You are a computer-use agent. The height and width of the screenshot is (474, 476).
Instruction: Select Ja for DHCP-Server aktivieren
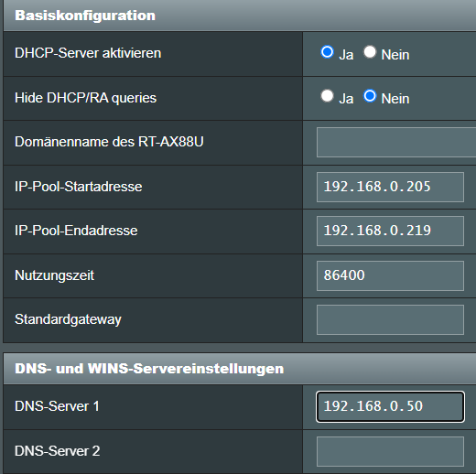pos(327,52)
